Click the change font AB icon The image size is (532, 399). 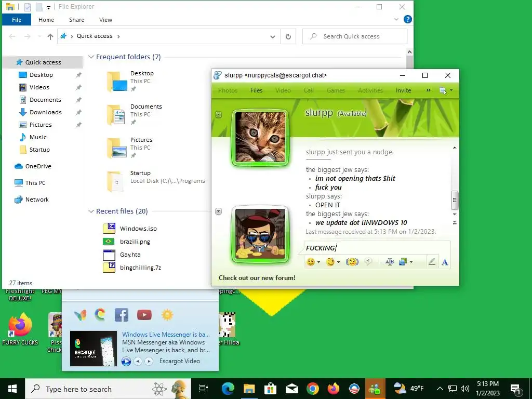click(390, 262)
